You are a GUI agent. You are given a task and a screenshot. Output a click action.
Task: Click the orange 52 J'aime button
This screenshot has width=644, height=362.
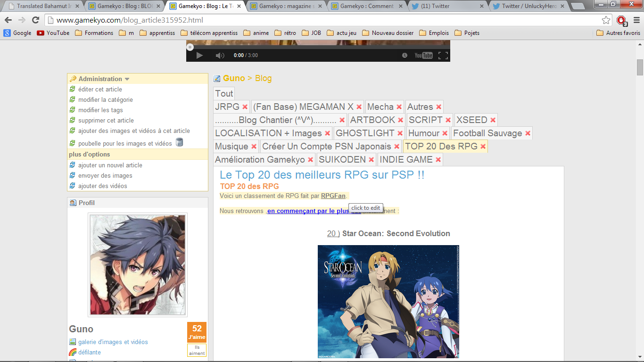[x=197, y=332]
